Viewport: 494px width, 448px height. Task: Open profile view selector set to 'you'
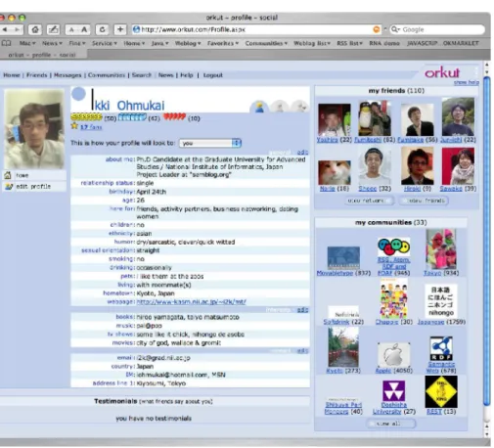coord(210,143)
